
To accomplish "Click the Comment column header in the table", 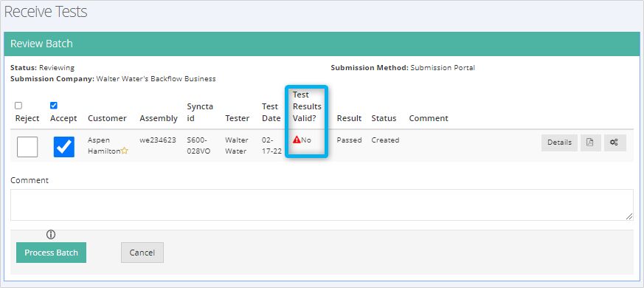I will (429, 118).
